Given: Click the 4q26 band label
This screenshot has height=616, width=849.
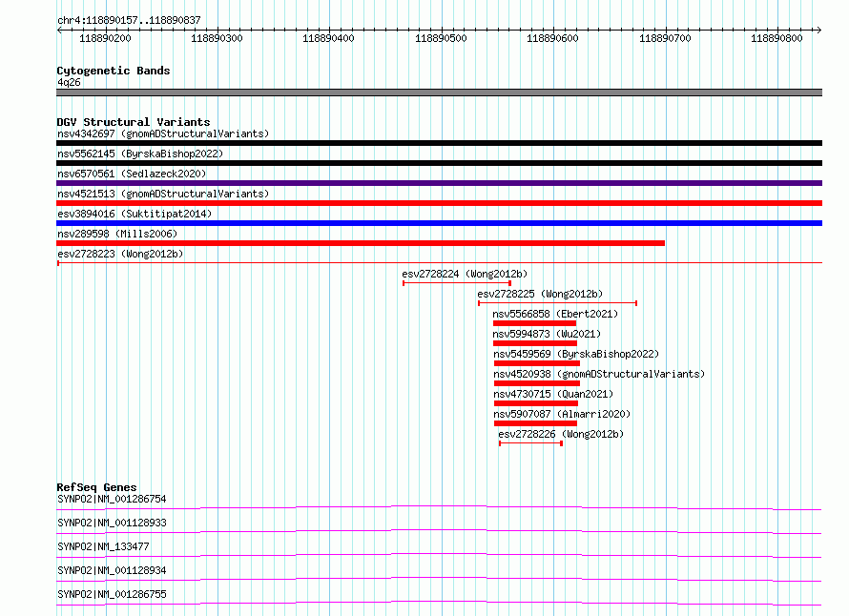Looking at the screenshot, I should point(69,82).
